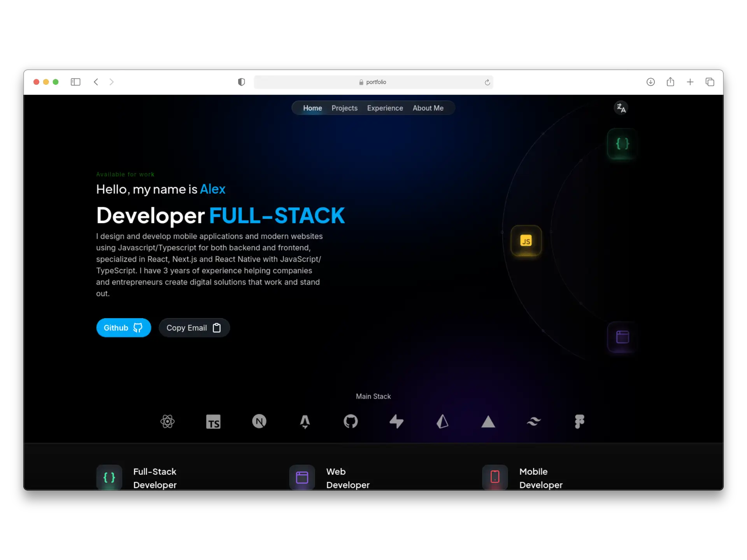Open the About Me nav item
Viewport: 747px width, 560px height.
click(428, 108)
